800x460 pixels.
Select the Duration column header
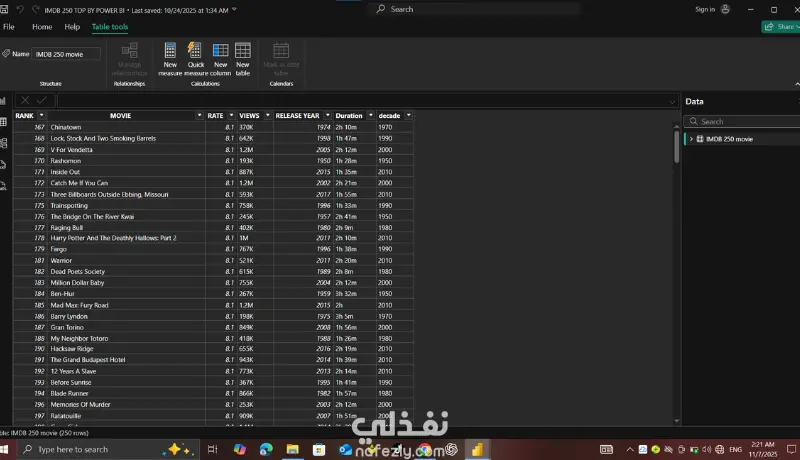click(x=349, y=116)
